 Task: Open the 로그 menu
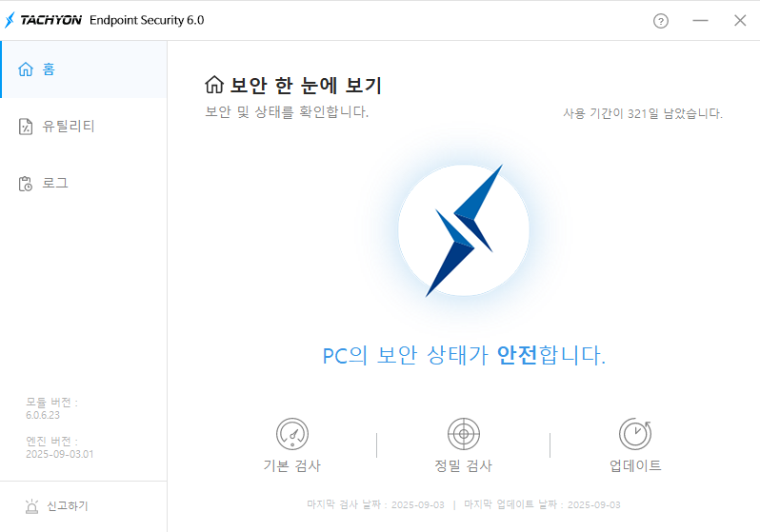click(84, 184)
